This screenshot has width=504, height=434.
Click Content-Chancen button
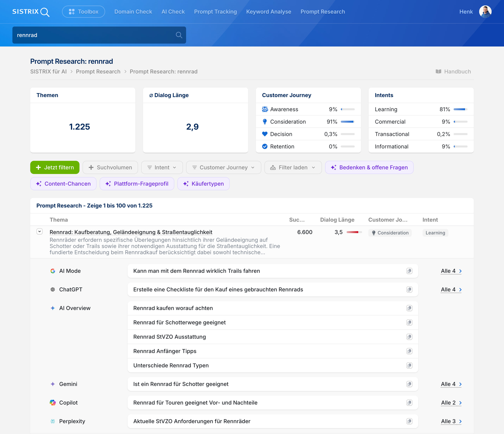coord(63,184)
